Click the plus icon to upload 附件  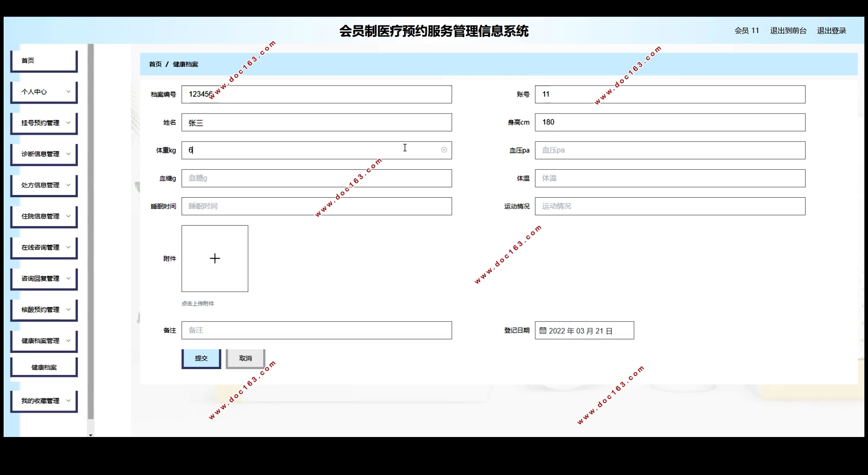(x=215, y=258)
